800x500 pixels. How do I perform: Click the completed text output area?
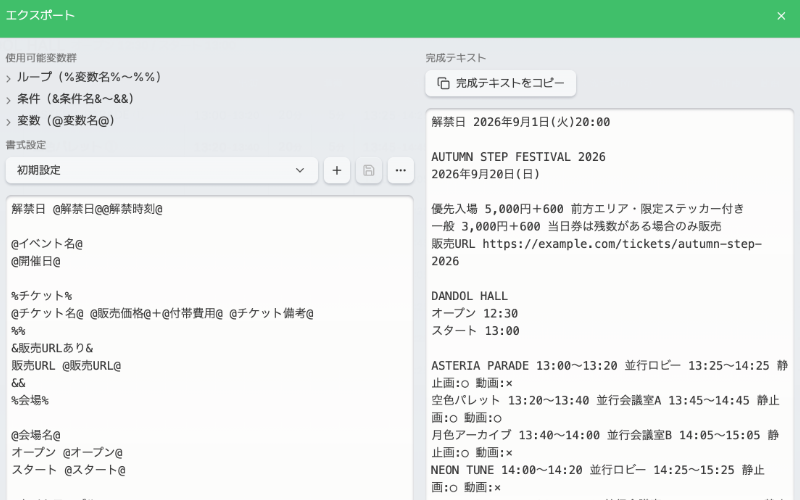tap(610, 305)
